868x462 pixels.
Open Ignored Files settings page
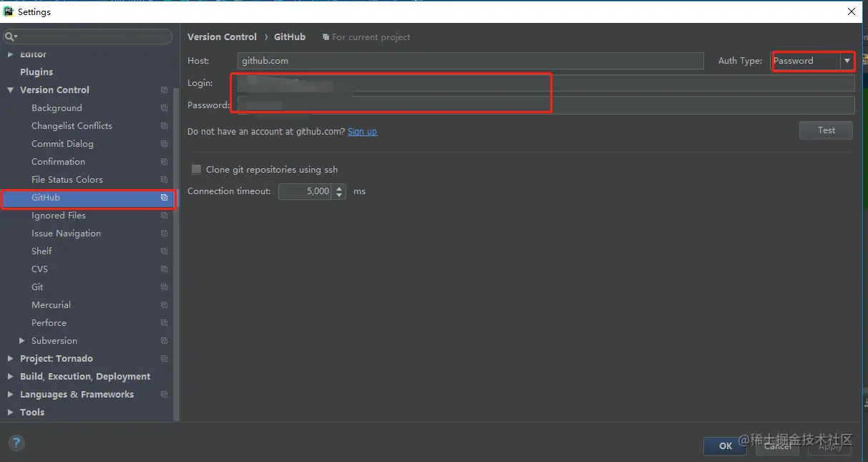click(59, 216)
